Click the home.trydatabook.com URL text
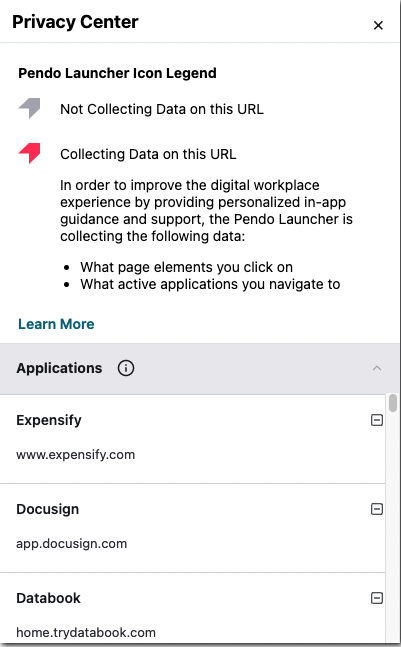This screenshot has height=647, width=401. [86, 633]
